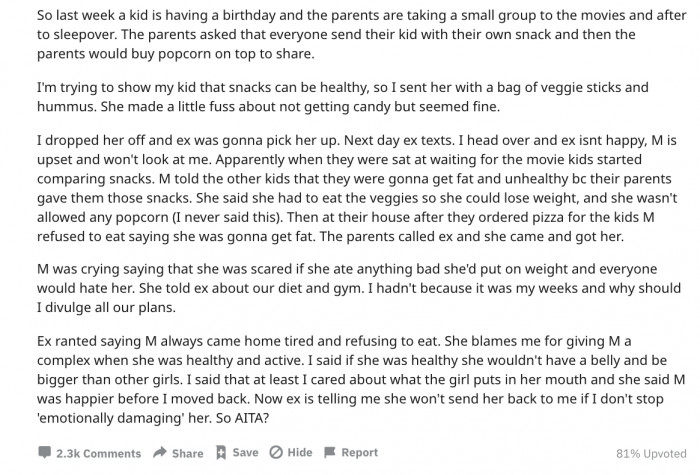Open the 2.3k Comments link

click(98, 453)
